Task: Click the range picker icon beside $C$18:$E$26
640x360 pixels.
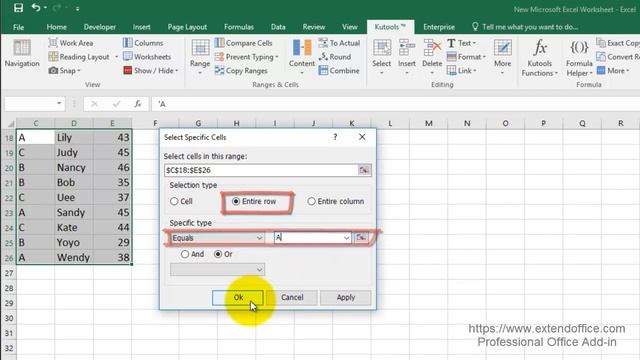Action: point(364,170)
